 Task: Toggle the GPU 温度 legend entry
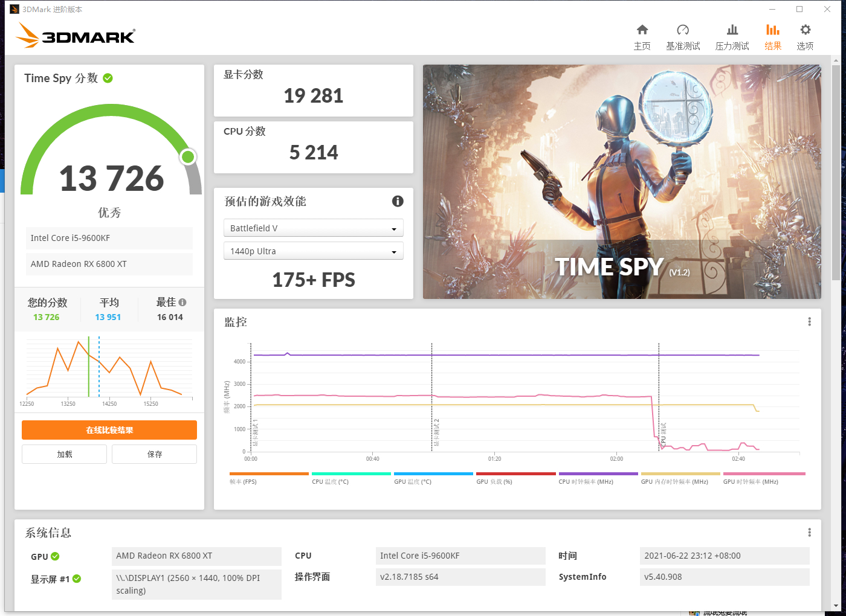[433, 478]
